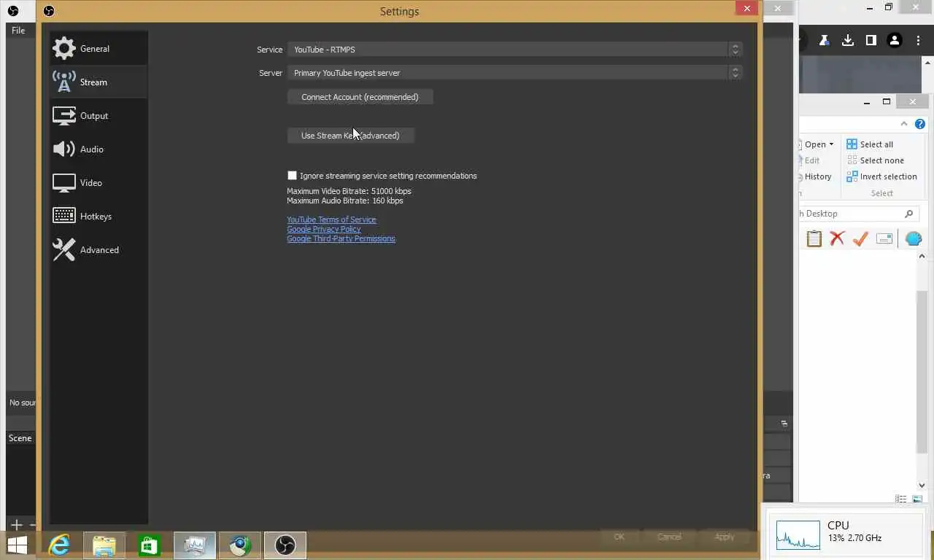Open the General settings section
This screenshot has width=934, height=560.
coord(99,49)
